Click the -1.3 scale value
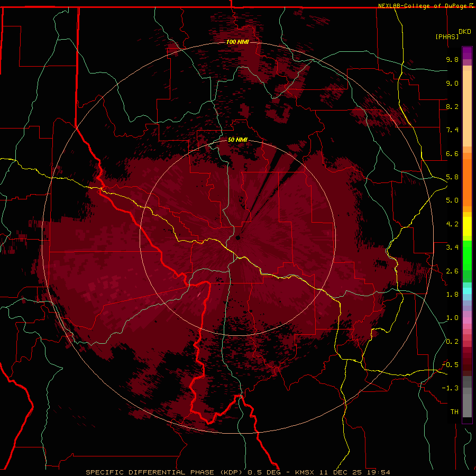This screenshot has height=476, width=476. click(450, 388)
